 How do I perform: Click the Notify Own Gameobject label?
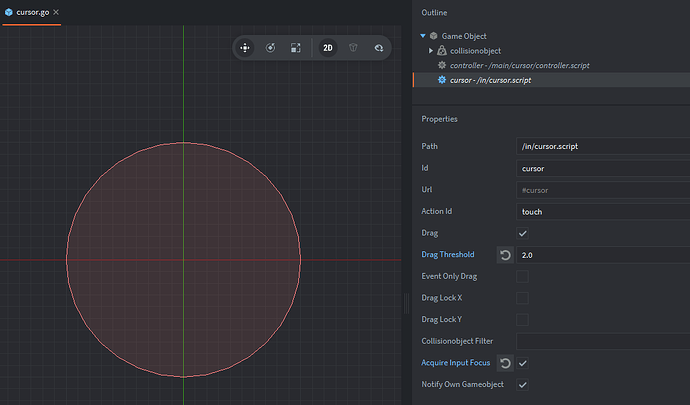click(x=462, y=384)
